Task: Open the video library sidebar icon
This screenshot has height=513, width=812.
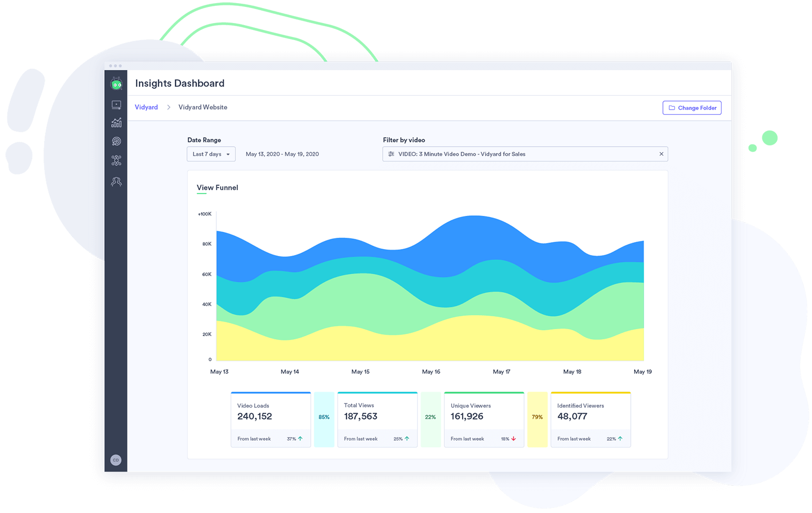Action: tap(116, 105)
